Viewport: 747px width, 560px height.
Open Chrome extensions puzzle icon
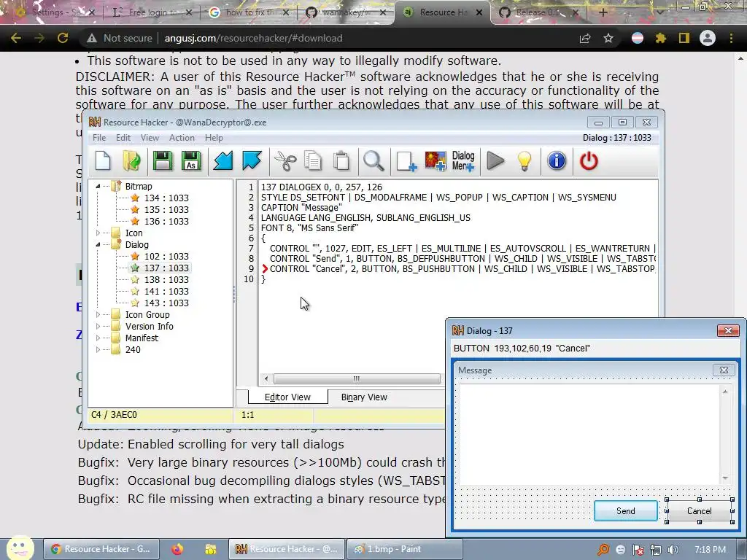tap(660, 38)
